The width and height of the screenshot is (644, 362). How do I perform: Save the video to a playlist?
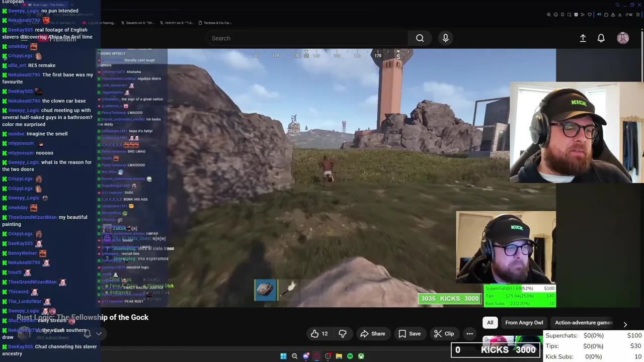pos(410,334)
